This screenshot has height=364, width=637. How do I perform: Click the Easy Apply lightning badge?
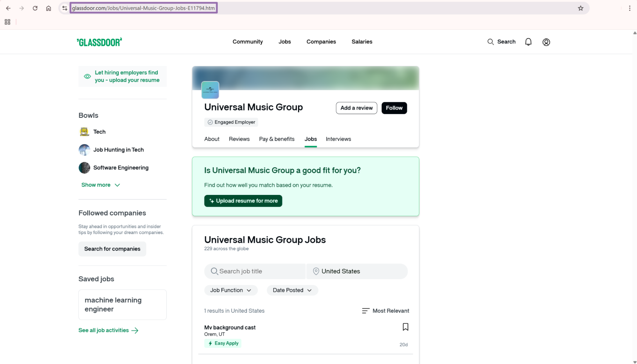(x=223, y=343)
